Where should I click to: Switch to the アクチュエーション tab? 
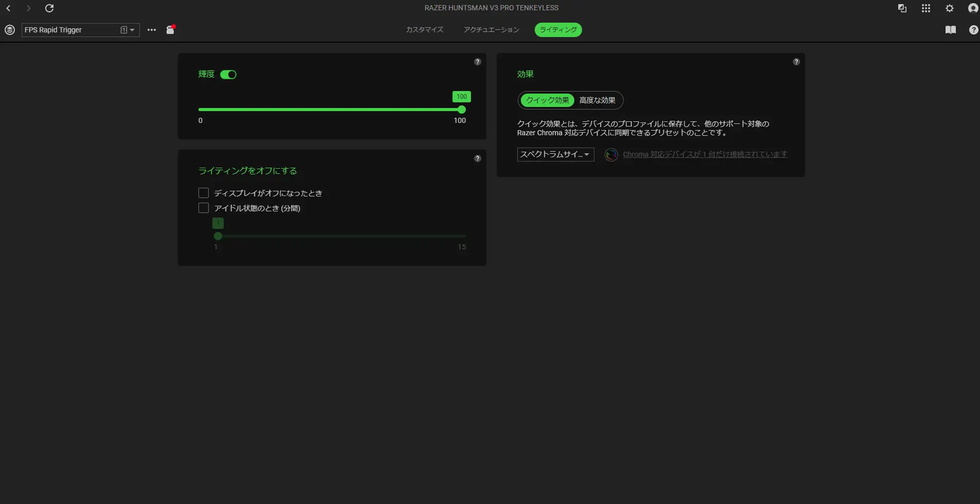[x=492, y=30]
